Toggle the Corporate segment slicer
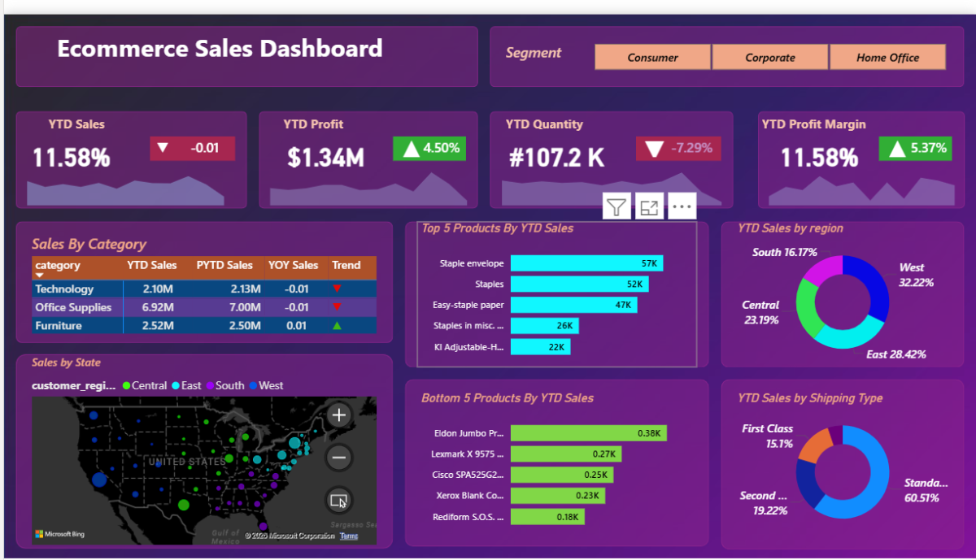This screenshot has height=560, width=976. point(770,57)
